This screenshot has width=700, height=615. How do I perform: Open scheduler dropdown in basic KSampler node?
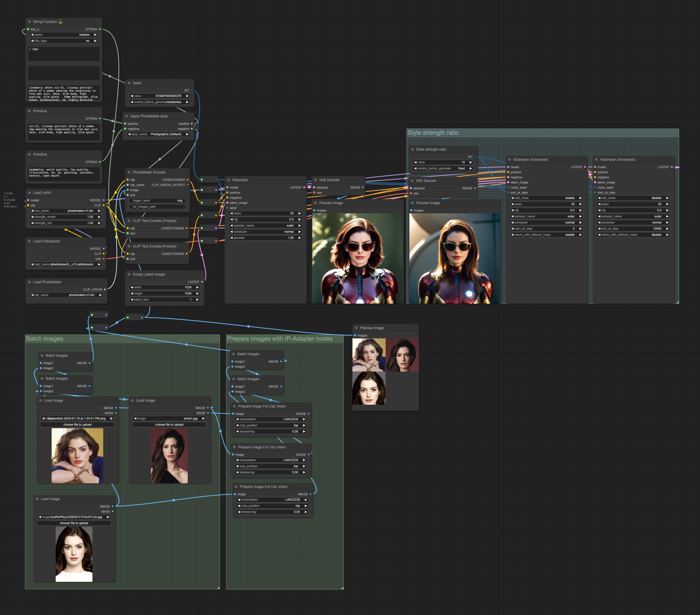(265, 232)
